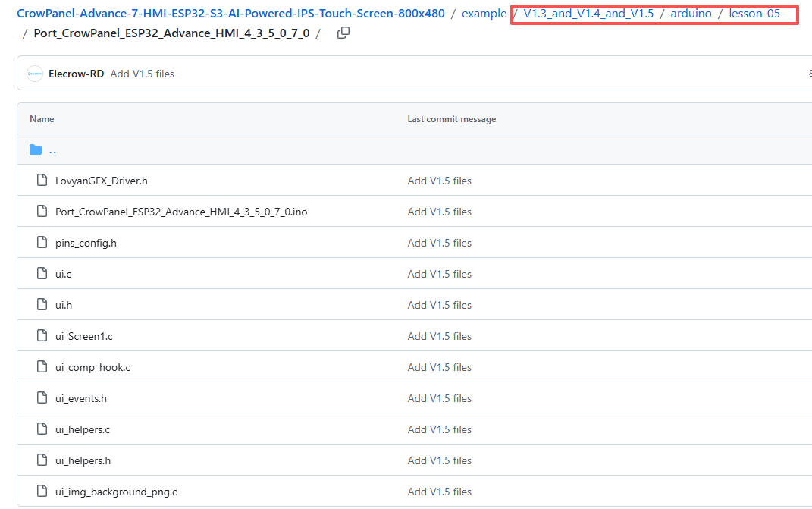
Task: Open the lesson-05 breadcrumb folder
Action: click(754, 14)
